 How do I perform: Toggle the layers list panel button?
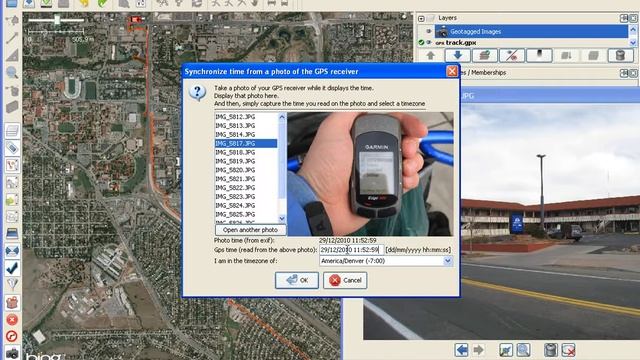[12, 131]
